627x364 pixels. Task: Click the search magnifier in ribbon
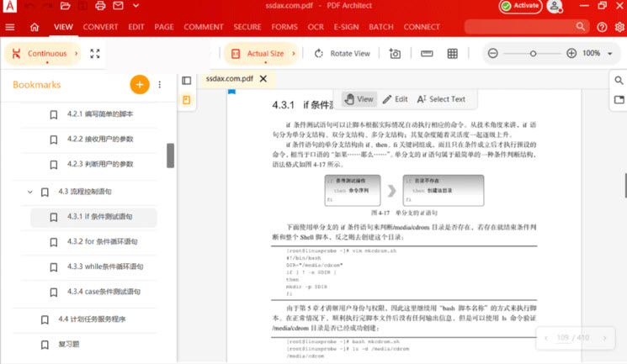tap(581, 27)
